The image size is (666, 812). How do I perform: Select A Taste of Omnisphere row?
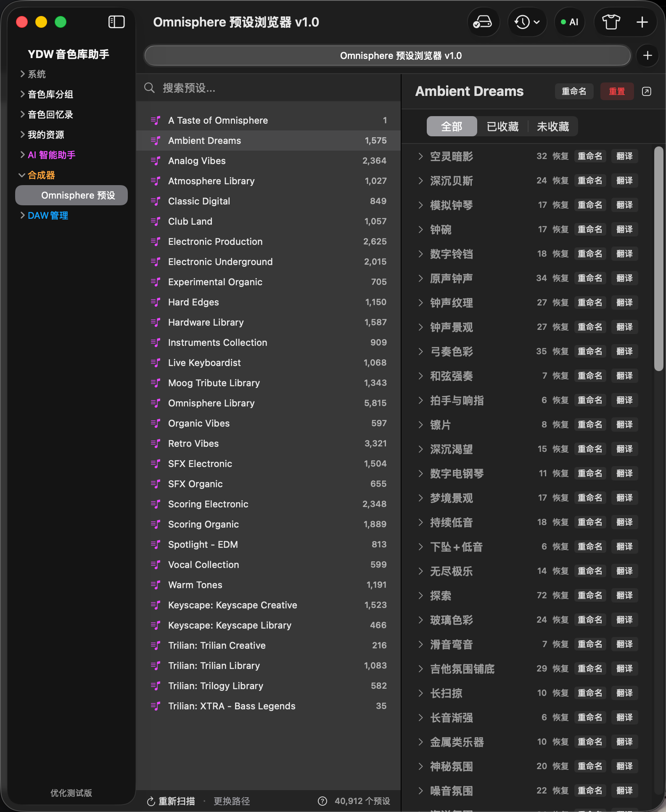(268, 120)
